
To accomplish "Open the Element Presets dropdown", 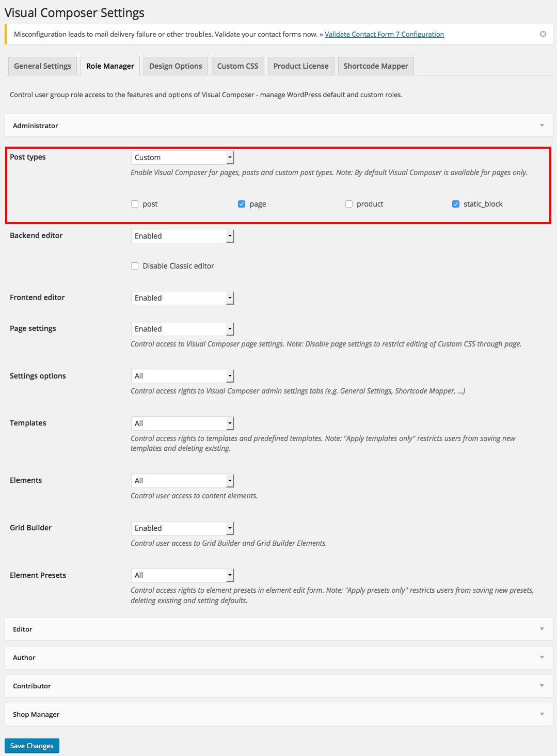I will [182, 575].
